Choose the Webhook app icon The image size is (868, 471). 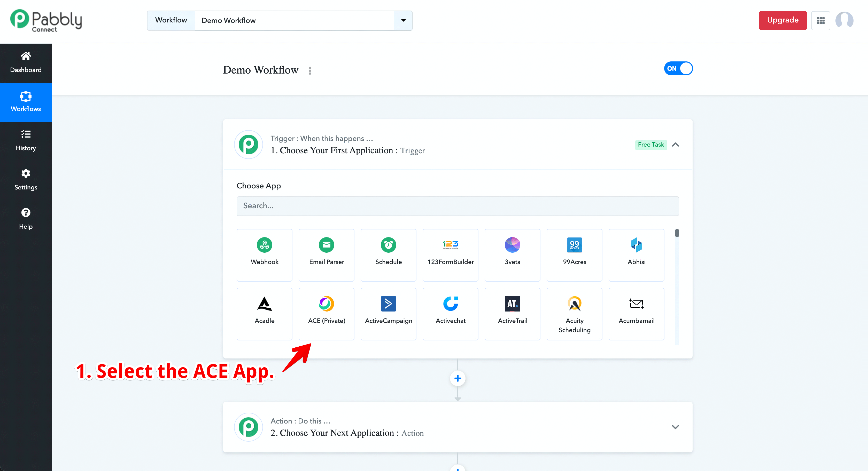pos(264,245)
